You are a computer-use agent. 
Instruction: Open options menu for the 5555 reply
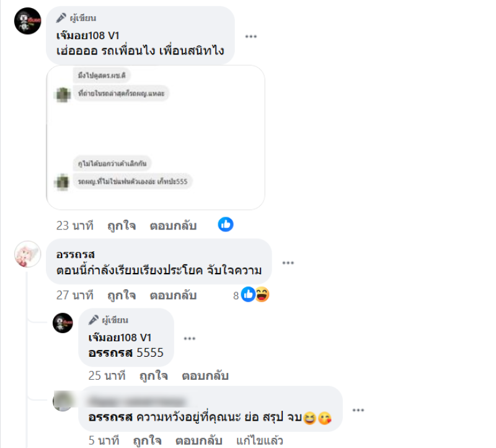pyautogui.click(x=190, y=338)
